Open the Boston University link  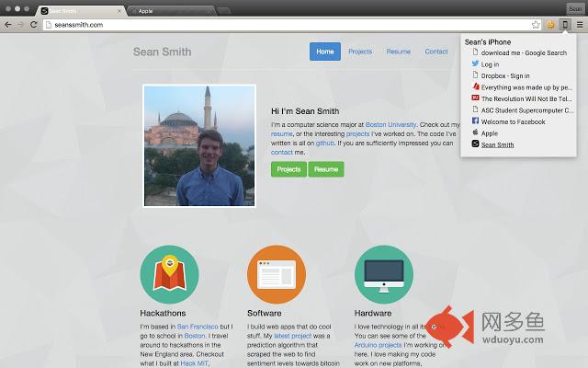pyautogui.click(x=390, y=125)
